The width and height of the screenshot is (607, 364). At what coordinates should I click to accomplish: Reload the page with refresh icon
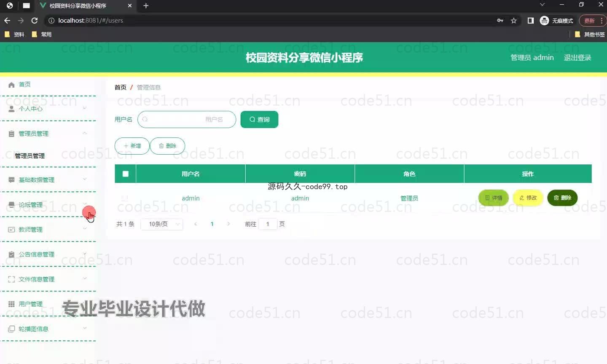point(35,20)
